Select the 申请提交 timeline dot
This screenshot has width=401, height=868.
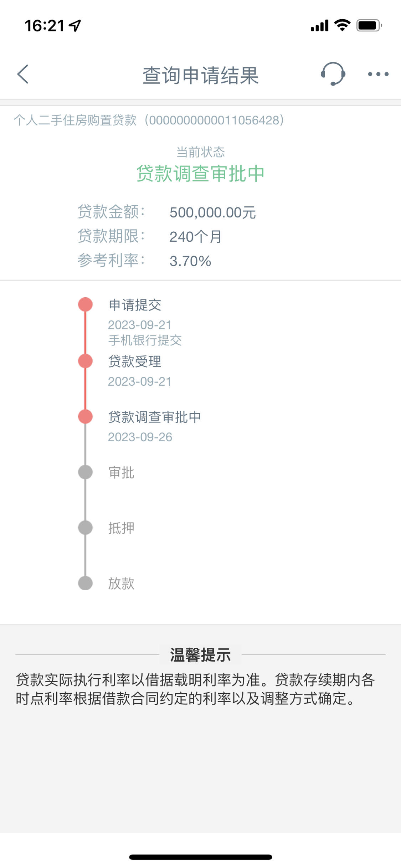(x=85, y=305)
